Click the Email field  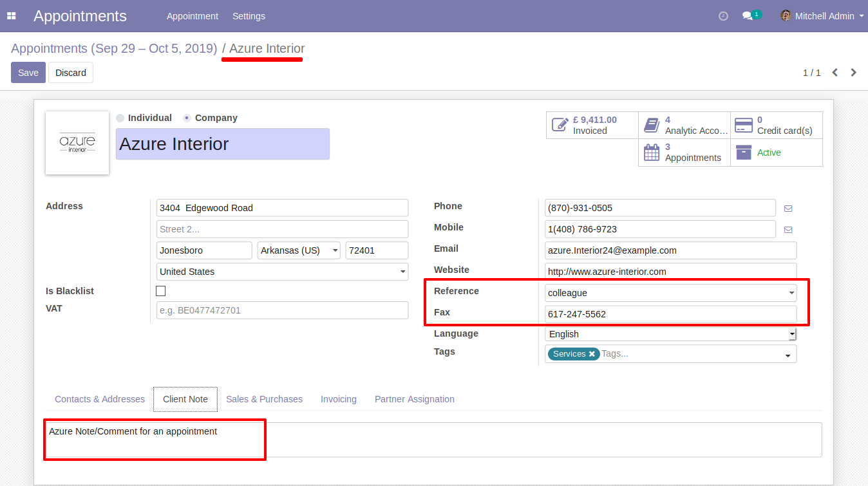[670, 250]
